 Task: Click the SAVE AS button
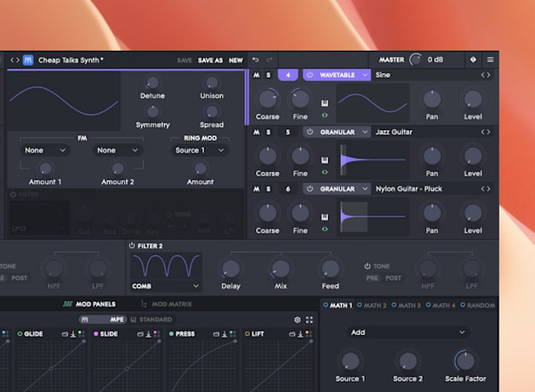pos(210,61)
